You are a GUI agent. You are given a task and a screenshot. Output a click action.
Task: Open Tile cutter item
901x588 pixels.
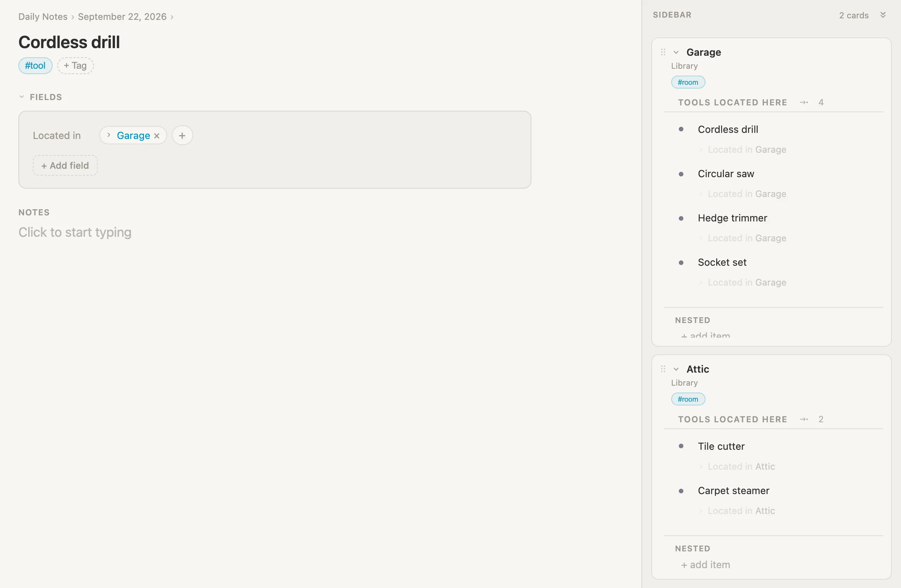(x=721, y=446)
